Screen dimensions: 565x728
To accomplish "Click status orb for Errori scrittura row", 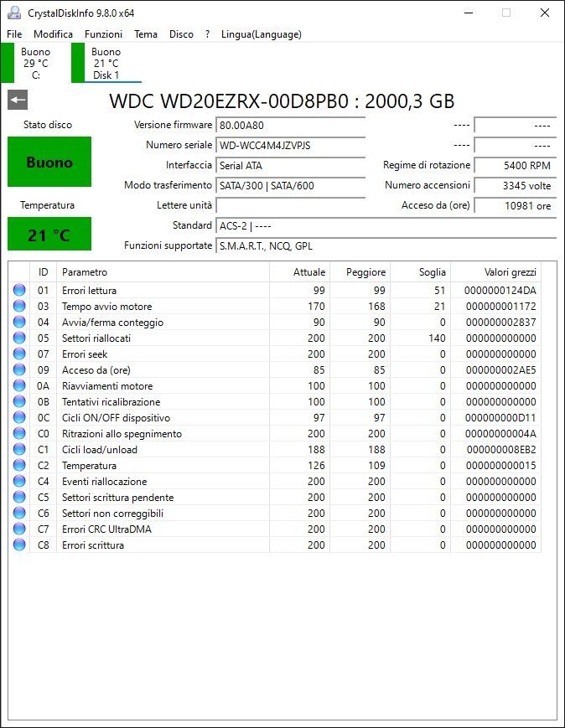I will pyautogui.click(x=19, y=545).
